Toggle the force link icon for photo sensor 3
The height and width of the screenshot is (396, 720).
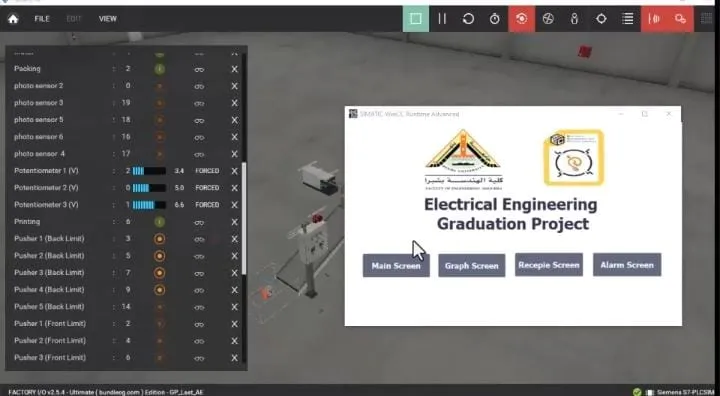[x=199, y=103]
